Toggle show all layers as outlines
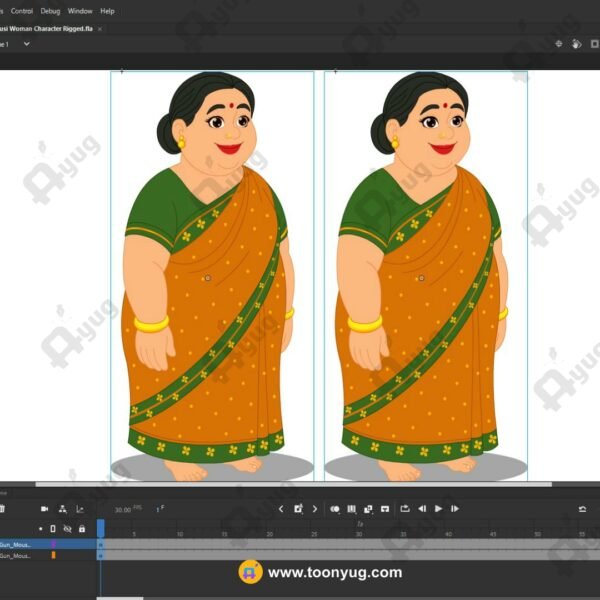The image size is (600, 600). pyautogui.click(x=53, y=529)
